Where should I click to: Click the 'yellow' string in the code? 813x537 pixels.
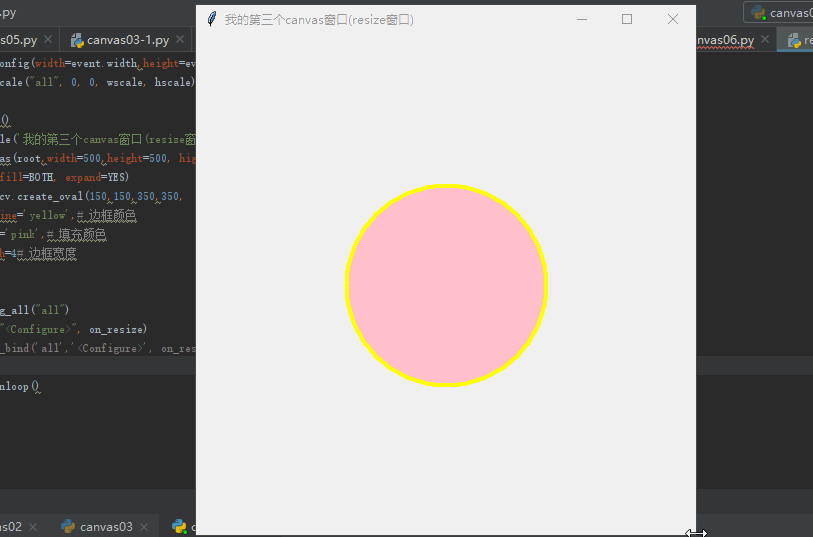pyautogui.click(x=48, y=216)
